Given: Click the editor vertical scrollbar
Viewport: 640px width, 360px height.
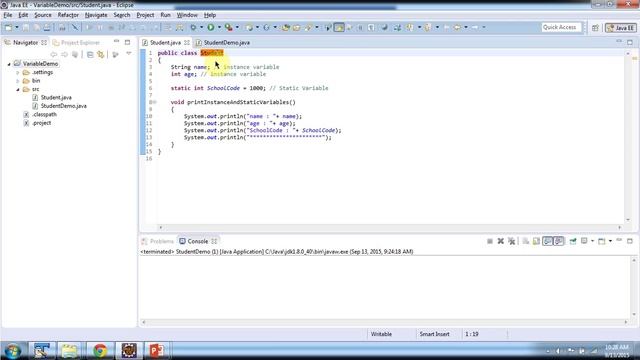Looking at the screenshot, I should click(628, 137).
